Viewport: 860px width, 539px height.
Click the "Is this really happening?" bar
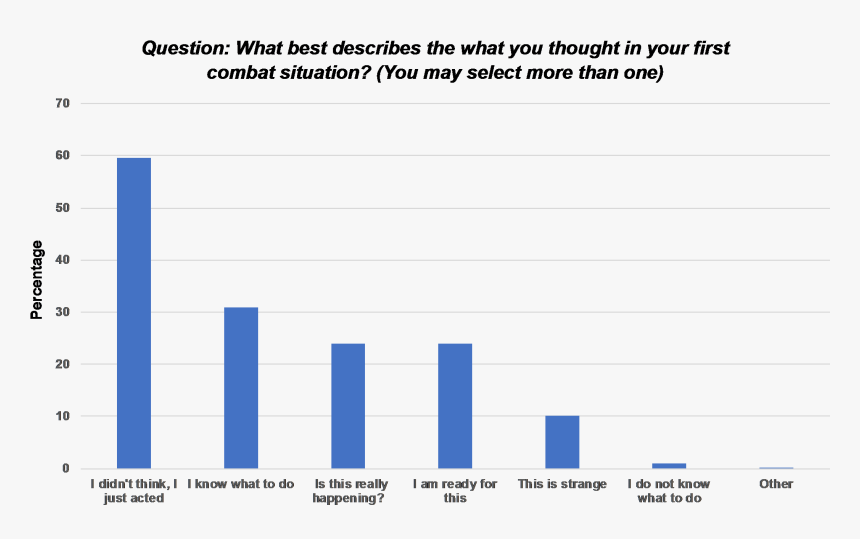[348, 405]
